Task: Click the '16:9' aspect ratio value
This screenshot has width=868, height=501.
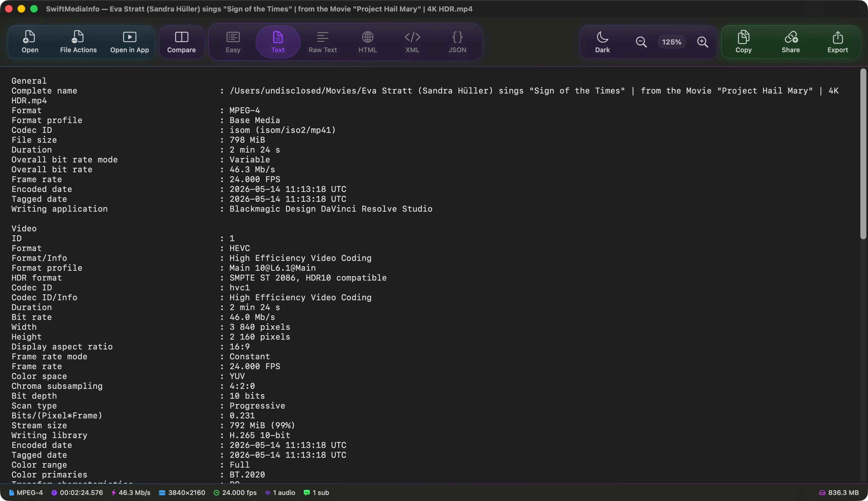Action: click(x=240, y=347)
